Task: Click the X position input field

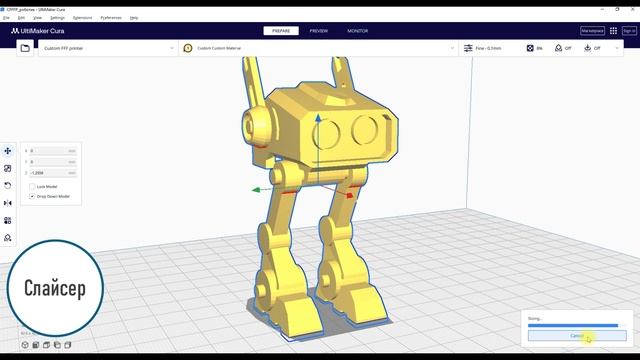Action: coord(53,151)
